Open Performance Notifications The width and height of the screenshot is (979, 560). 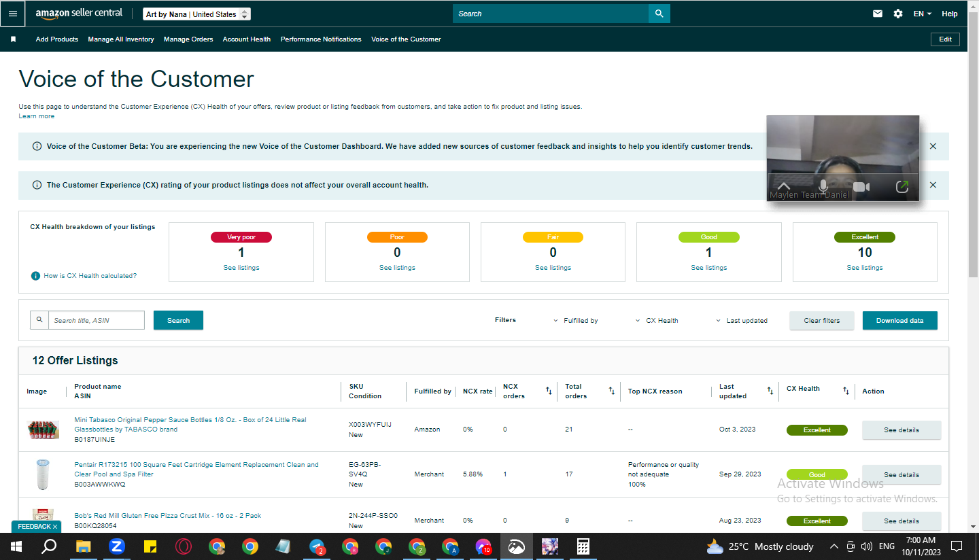tap(321, 39)
